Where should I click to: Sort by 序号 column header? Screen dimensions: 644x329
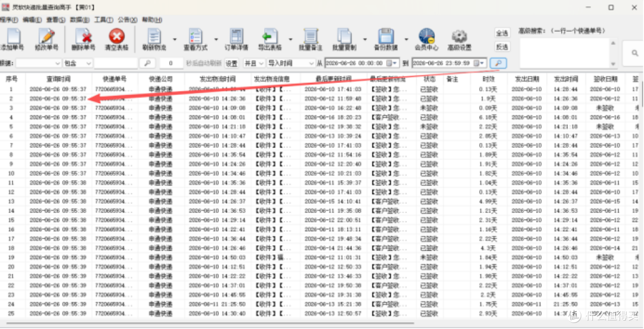11,79
